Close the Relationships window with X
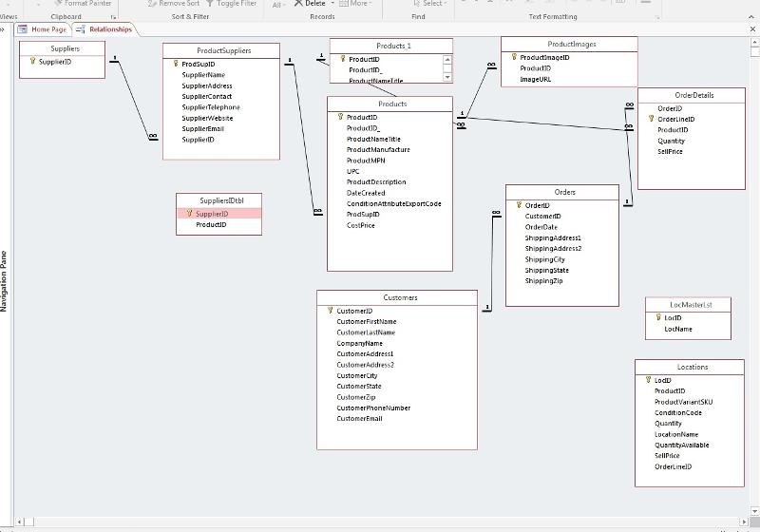760x532 pixels. (750, 29)
